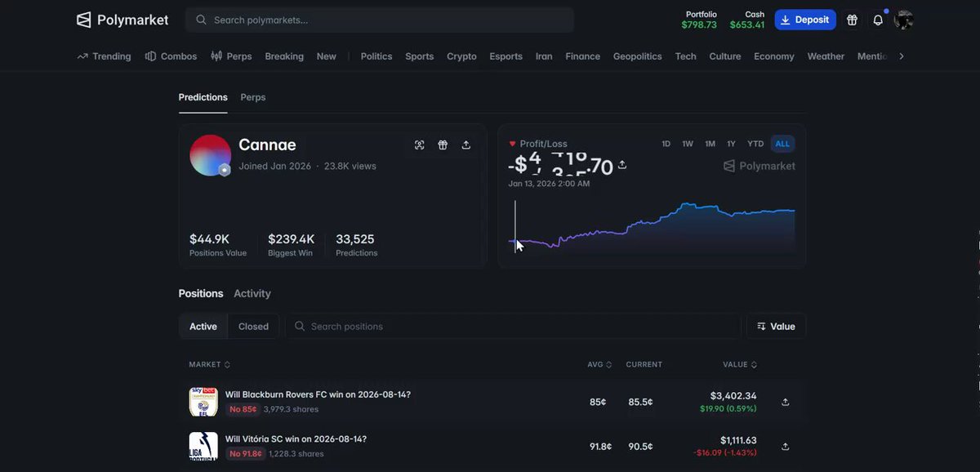Click the Blackburn Rovers market thumbnail

click(203, 402)
